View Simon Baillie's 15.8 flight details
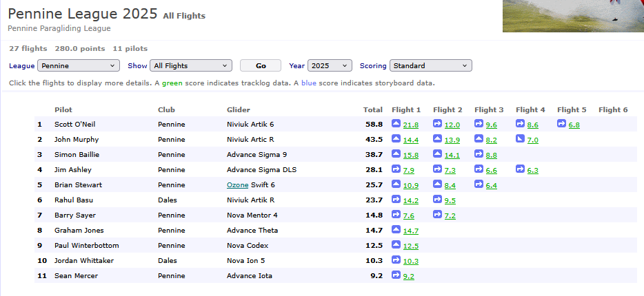 click(x=411, y=155)
